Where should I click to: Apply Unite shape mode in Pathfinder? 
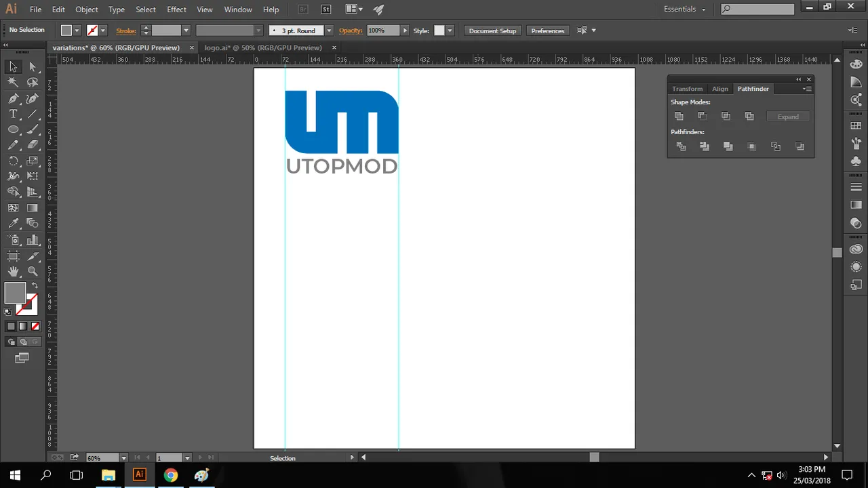(679, 116)
